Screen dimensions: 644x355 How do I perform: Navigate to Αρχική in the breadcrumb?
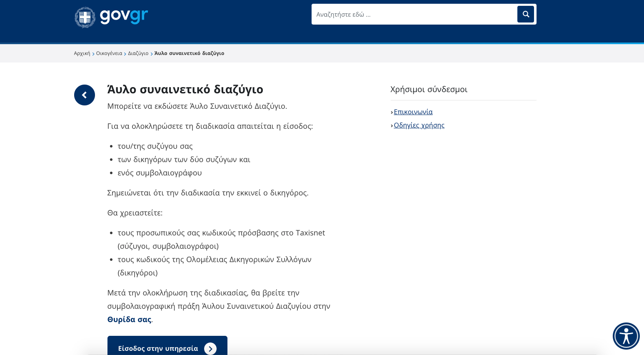coord(82,53)
